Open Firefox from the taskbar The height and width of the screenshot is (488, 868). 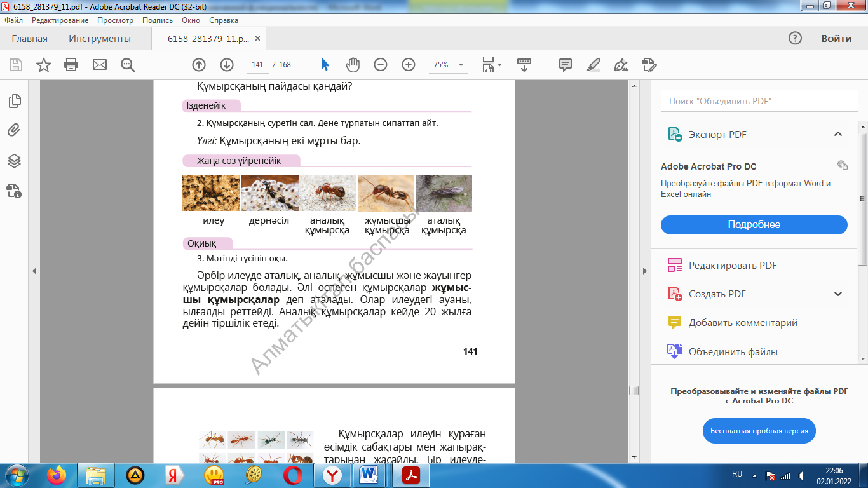point(57,475)
